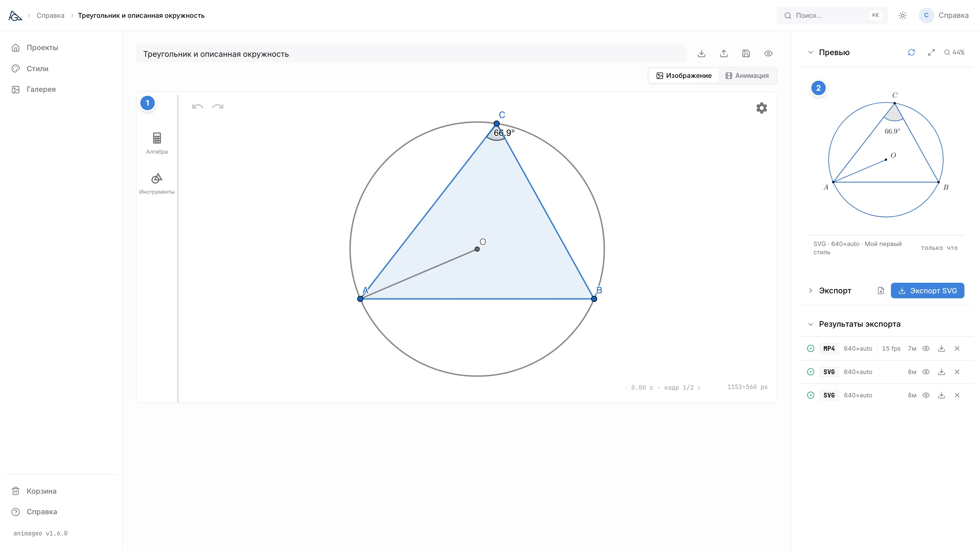View the last SVG export result
This screenshot has height=551, width=980.
[x=926, y=395]
